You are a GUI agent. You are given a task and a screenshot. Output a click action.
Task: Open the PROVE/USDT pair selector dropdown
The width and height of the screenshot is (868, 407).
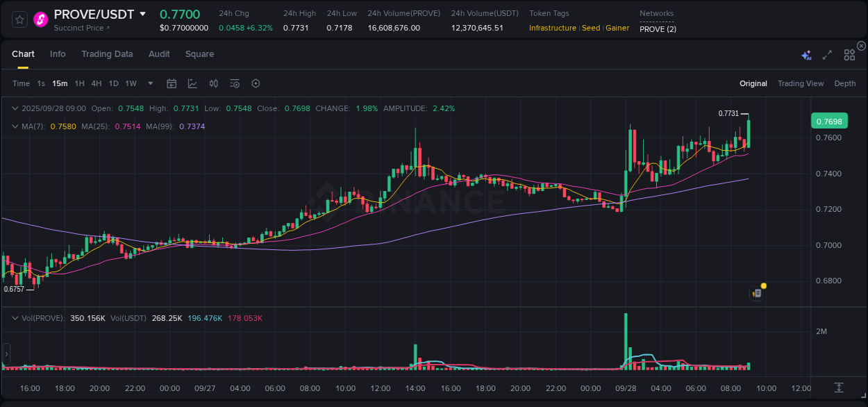(x=144, y=13)
